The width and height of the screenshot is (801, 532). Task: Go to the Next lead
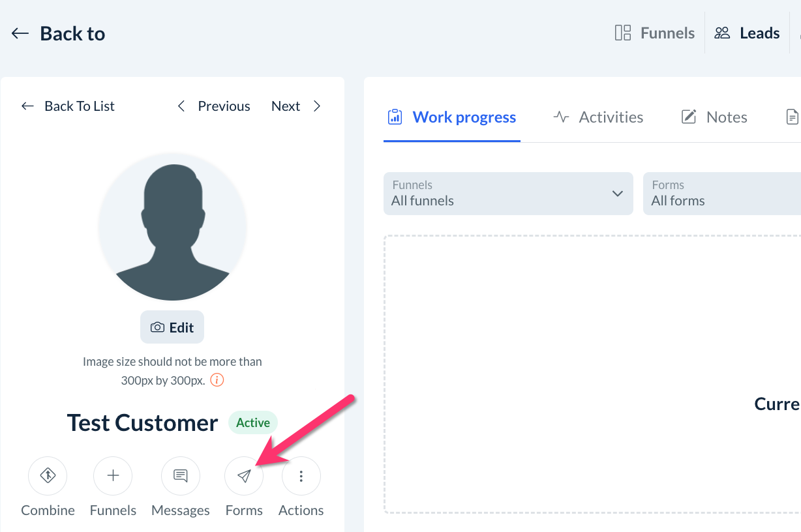(297, 106)
